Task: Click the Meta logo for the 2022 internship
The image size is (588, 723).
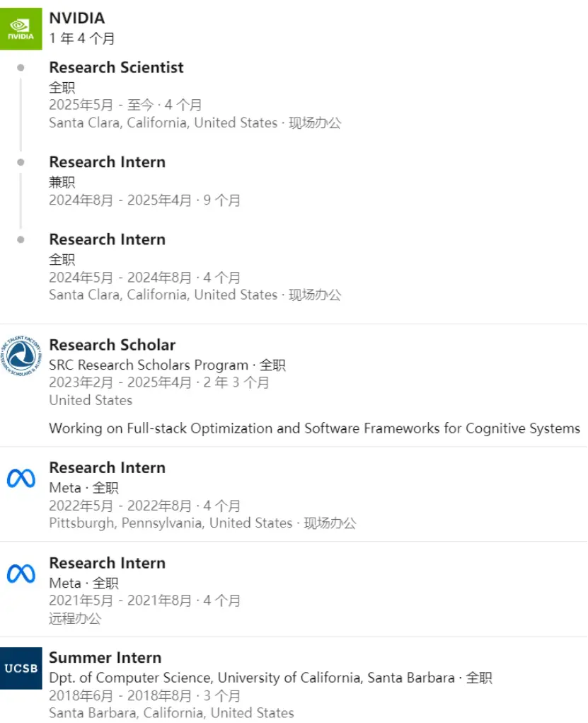Action: 21,479
